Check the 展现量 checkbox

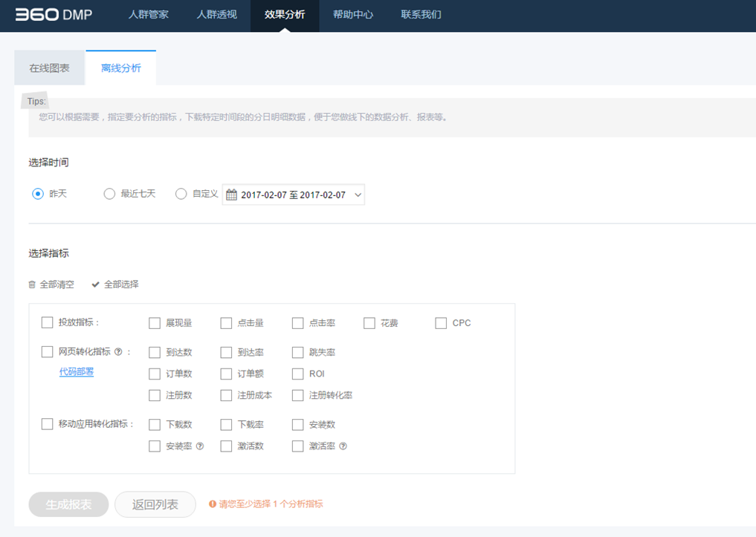click(155, 323)
